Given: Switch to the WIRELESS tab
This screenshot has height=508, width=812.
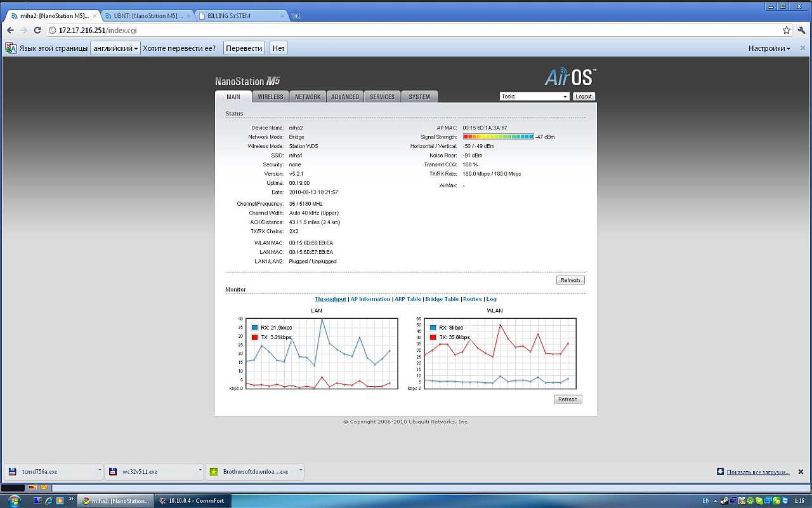Looking at the screenshot, I should pos(270,97).
